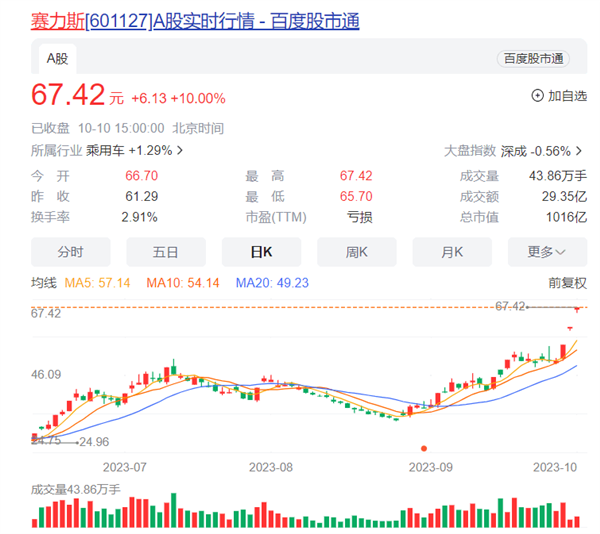
Task: Switch to the 五日 chart tab
Action: click(x=166, y=252)
